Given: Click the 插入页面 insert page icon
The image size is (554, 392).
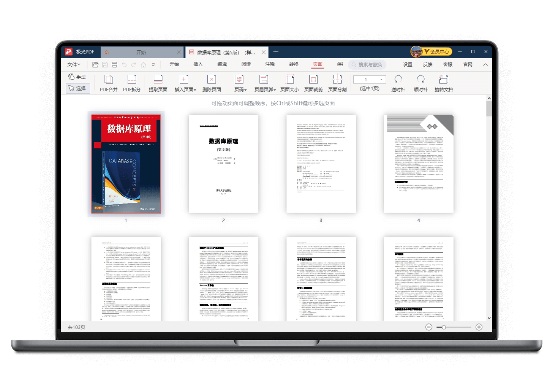Looking at the screenshot, I should (x=184, y=79).
